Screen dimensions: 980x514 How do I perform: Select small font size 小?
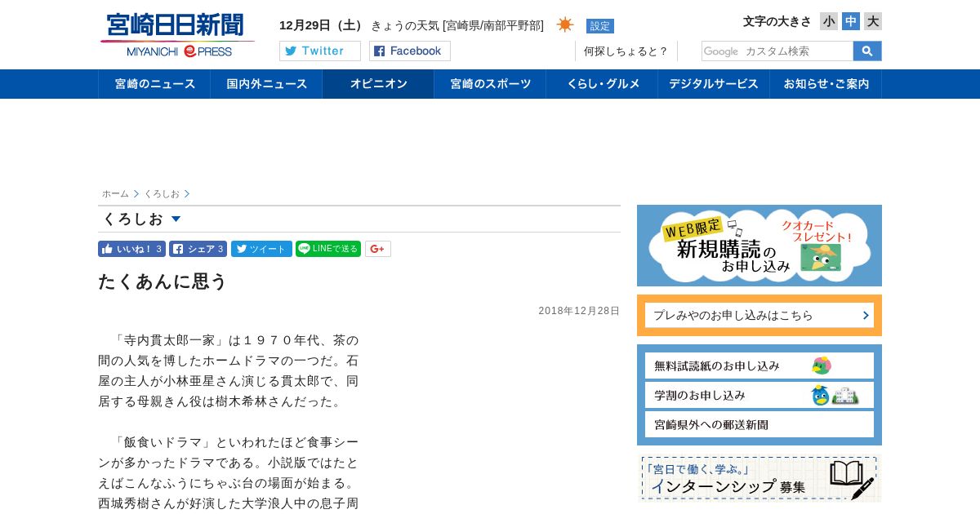[x=829, y=21]
